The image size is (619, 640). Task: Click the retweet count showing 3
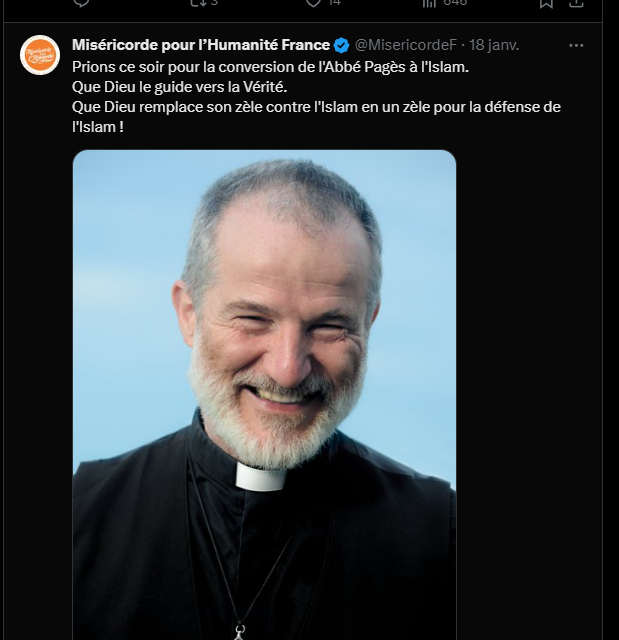(x=214, y=2)
